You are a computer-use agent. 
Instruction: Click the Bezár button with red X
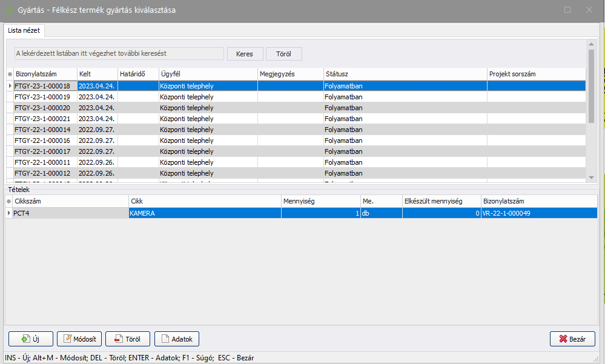[572, 339]
